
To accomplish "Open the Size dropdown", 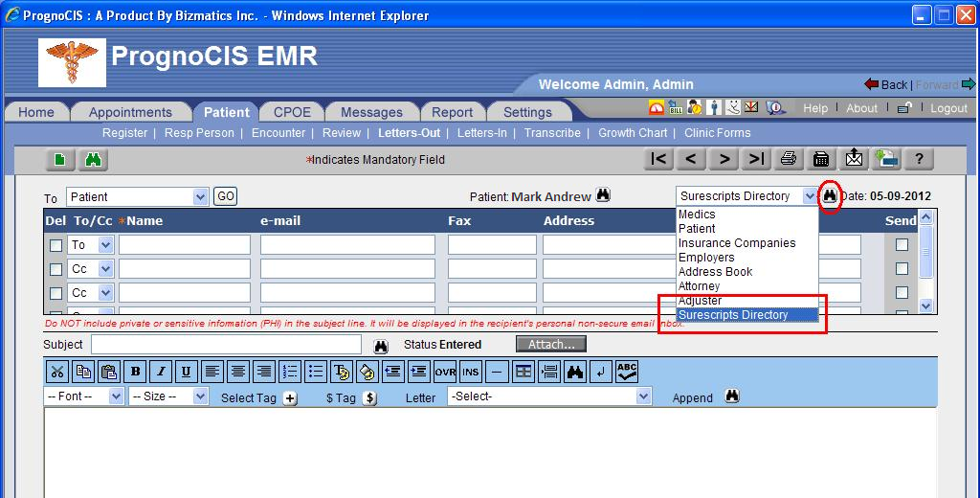I will pos(168,396).
